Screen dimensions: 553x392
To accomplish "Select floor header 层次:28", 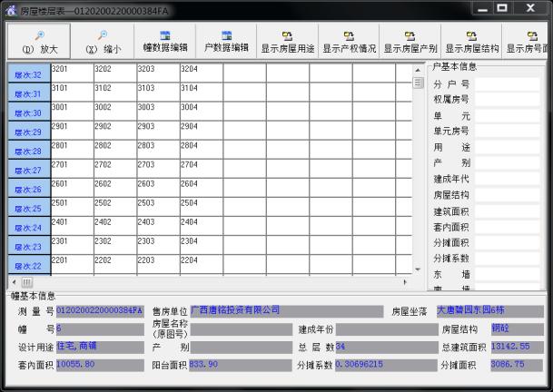I will pyautogui.click(x=29, y=150).
